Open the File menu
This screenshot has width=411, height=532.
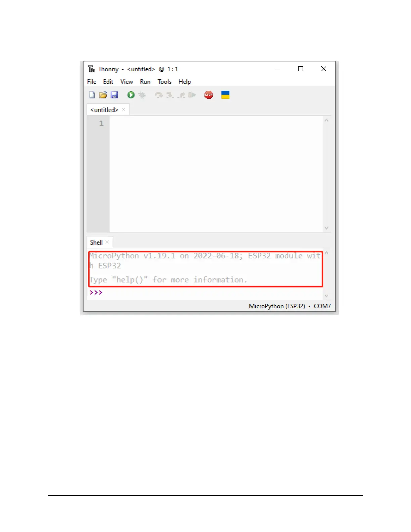[92, 82]
